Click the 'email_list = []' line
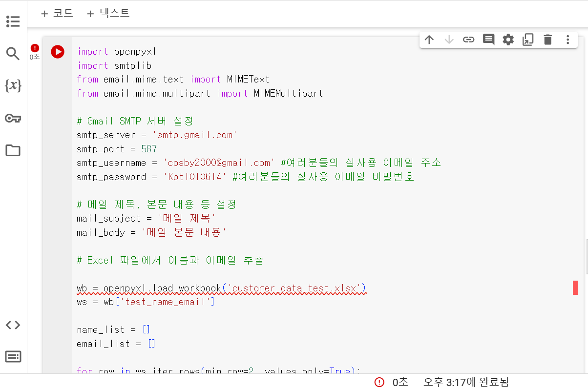The image size is (588, 389). [x=116, y=344]
